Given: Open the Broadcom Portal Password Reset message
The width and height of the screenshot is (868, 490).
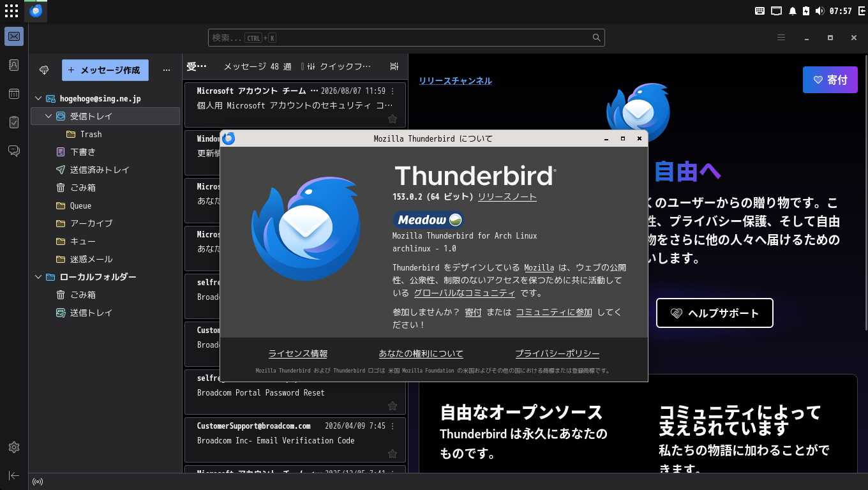Looking at the screenshot, I should click(295, 392).
